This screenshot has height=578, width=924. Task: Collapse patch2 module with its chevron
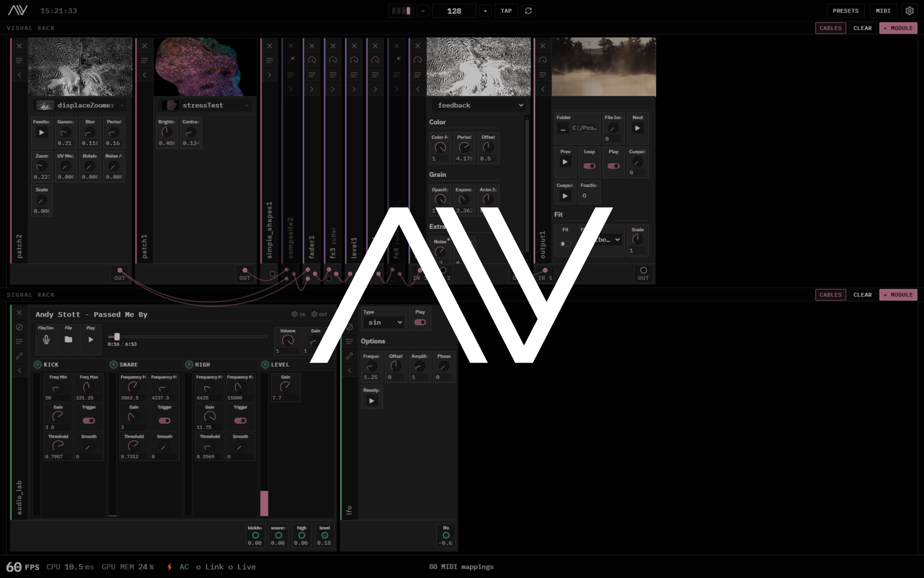point(19,75)
